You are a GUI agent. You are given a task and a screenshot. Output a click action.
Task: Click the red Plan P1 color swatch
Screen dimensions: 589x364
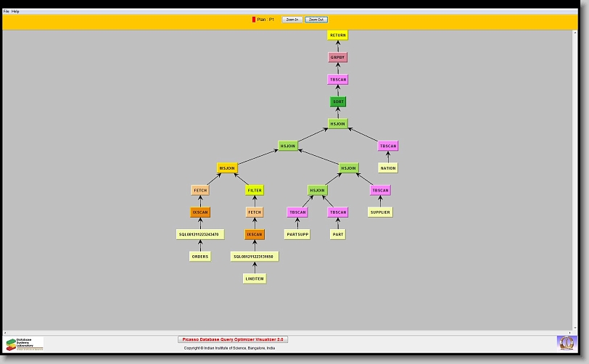[254, 20]
